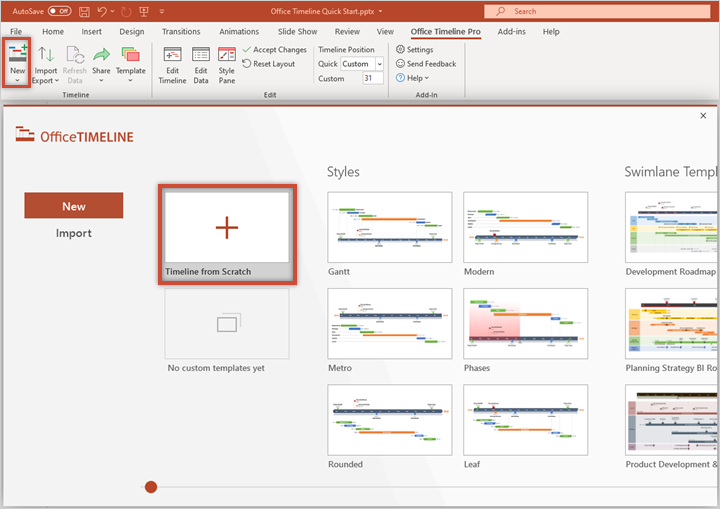Choose the Modern style thumbnail

(526, 227)
